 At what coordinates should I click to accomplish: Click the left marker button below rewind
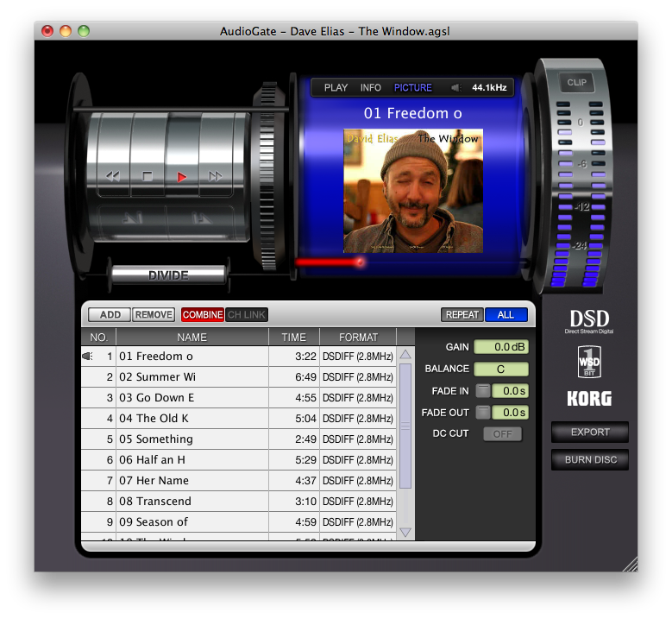coord(133,218)
